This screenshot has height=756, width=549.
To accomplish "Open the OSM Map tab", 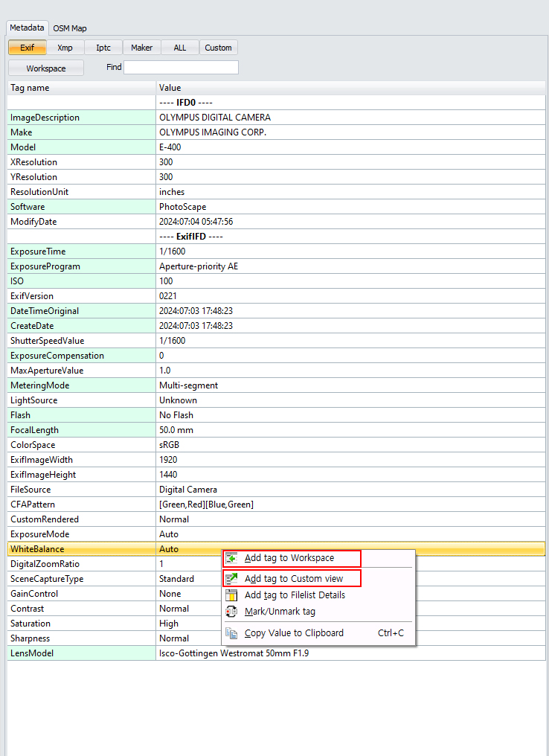I will pyautogui.click(x=70, y=28).
